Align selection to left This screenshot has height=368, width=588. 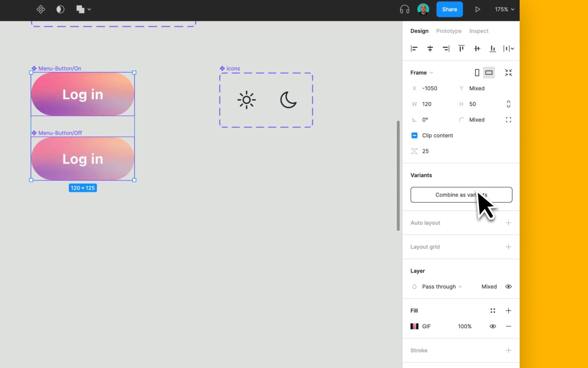(x=414, y=49)
